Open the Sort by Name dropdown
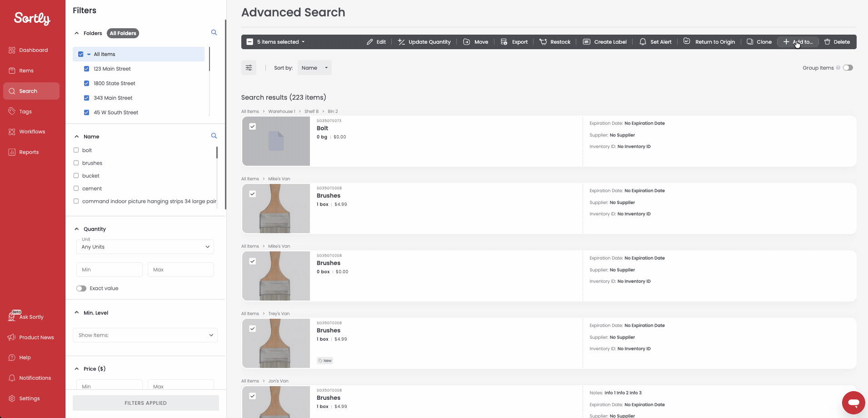This screenshot has width=868, height=418. [314, 68]
